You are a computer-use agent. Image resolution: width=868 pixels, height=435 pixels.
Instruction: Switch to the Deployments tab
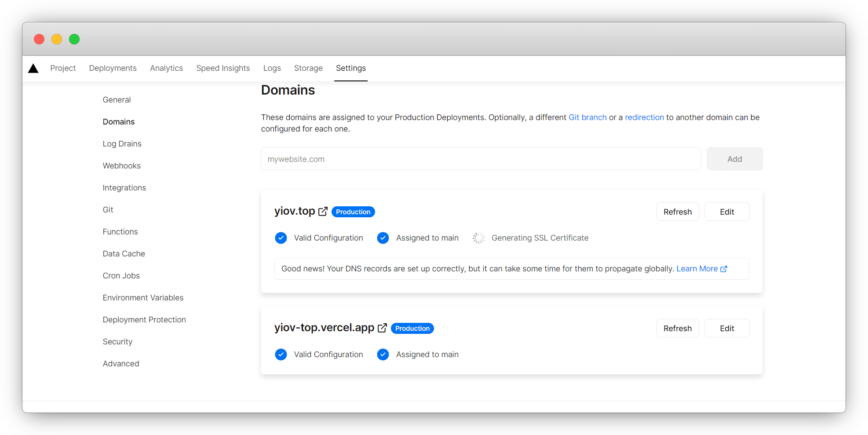(113, 68)
